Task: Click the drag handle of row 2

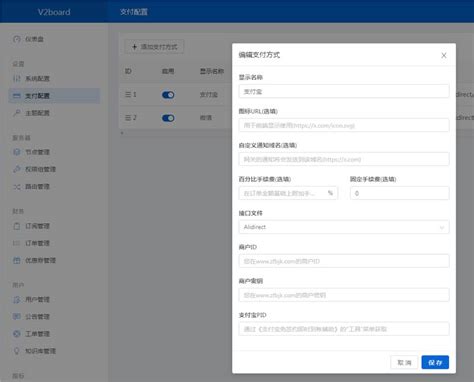Action: (128, 118)
